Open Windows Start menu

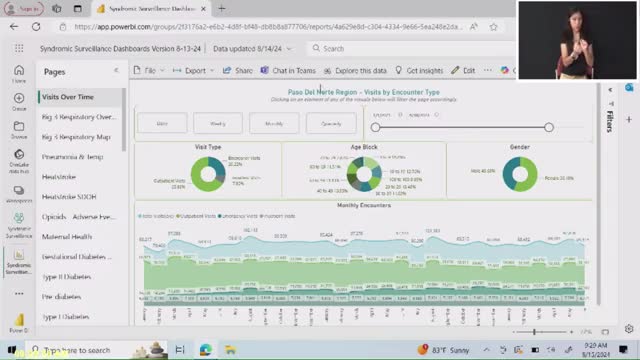coord(11,350)
